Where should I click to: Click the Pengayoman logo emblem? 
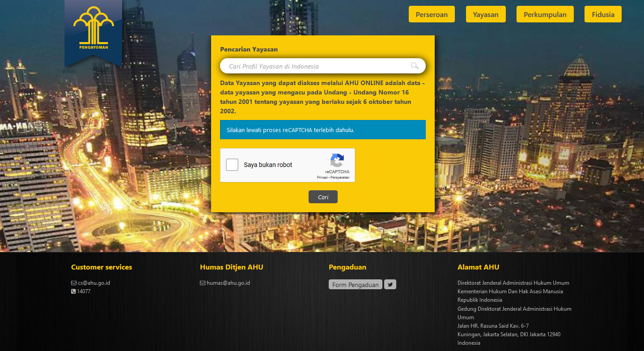tap(93, 28)
